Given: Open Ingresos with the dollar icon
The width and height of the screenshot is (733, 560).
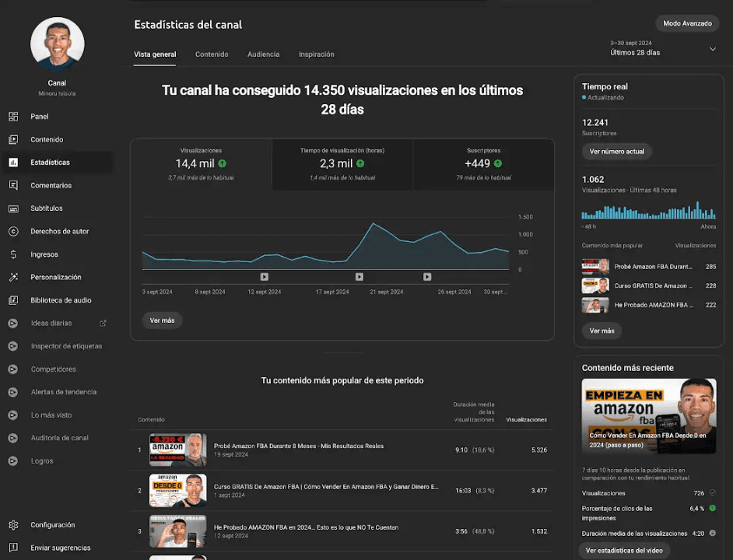Looking at the screenshot, I should coord(13,254).
